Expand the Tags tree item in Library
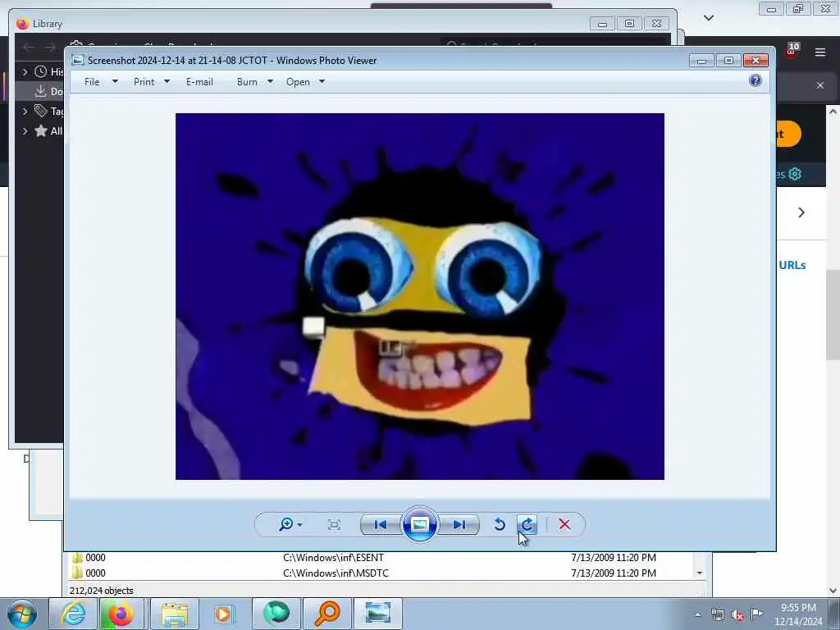 [x=25, y=111]
